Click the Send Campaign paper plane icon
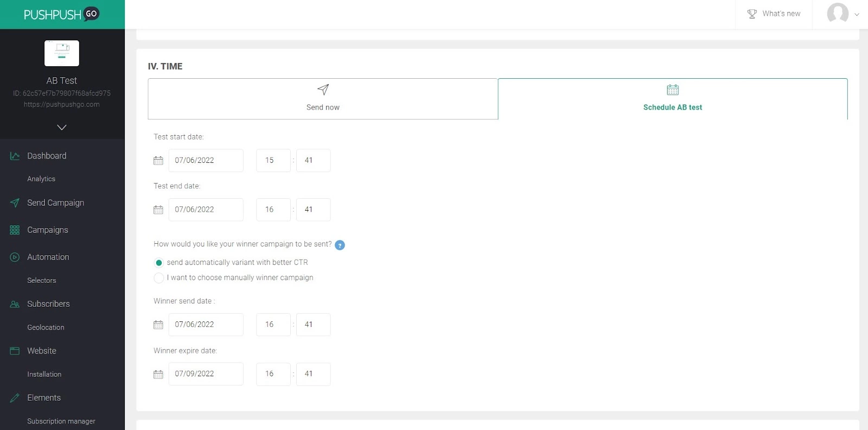This screenshot has height=430, width=868. pos(15,203)
